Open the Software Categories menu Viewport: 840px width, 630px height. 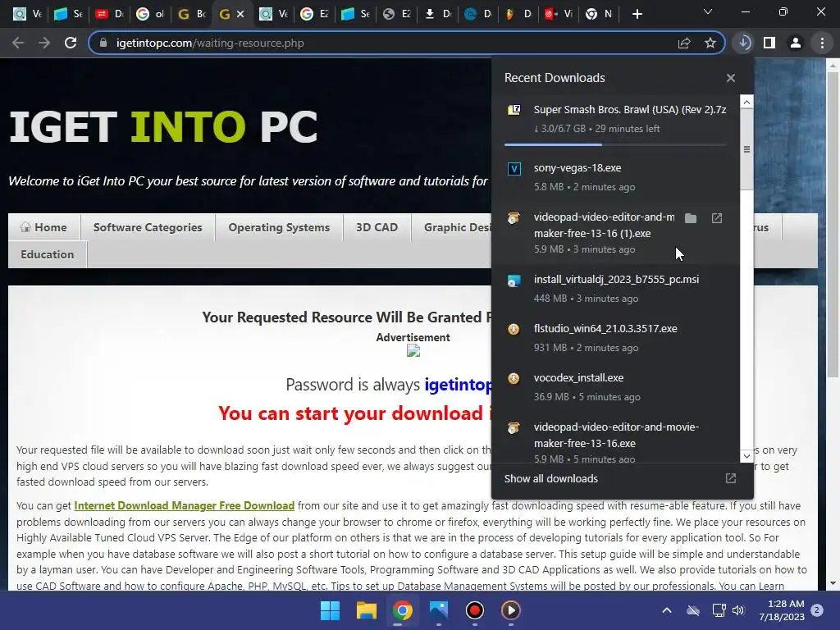[148, 227]
